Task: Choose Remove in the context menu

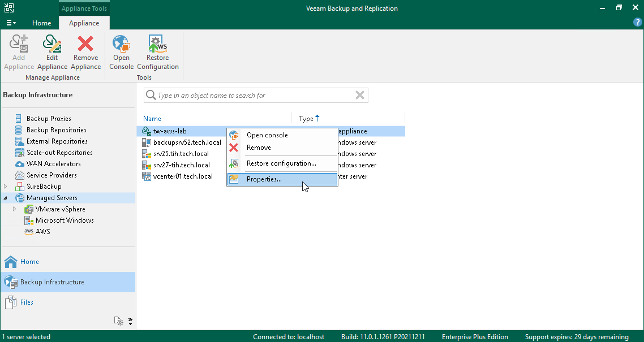Action: 282,148
